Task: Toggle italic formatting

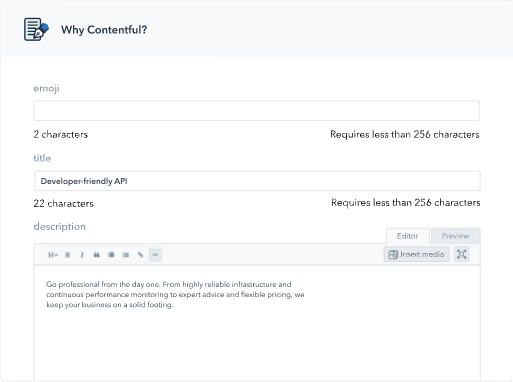Action: tap(82, 255)
